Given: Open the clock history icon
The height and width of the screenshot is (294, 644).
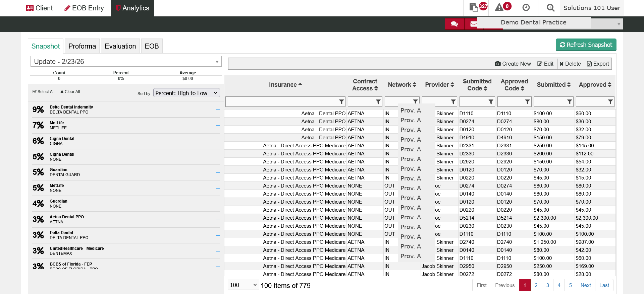Looking at the screenshot, I should click(x=526, y=7).
